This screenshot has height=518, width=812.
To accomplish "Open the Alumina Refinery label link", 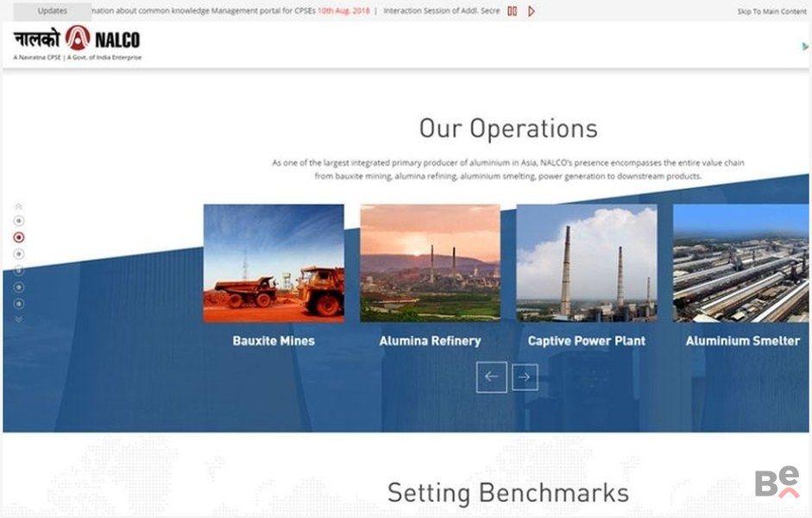I will (x=430, y=341).
